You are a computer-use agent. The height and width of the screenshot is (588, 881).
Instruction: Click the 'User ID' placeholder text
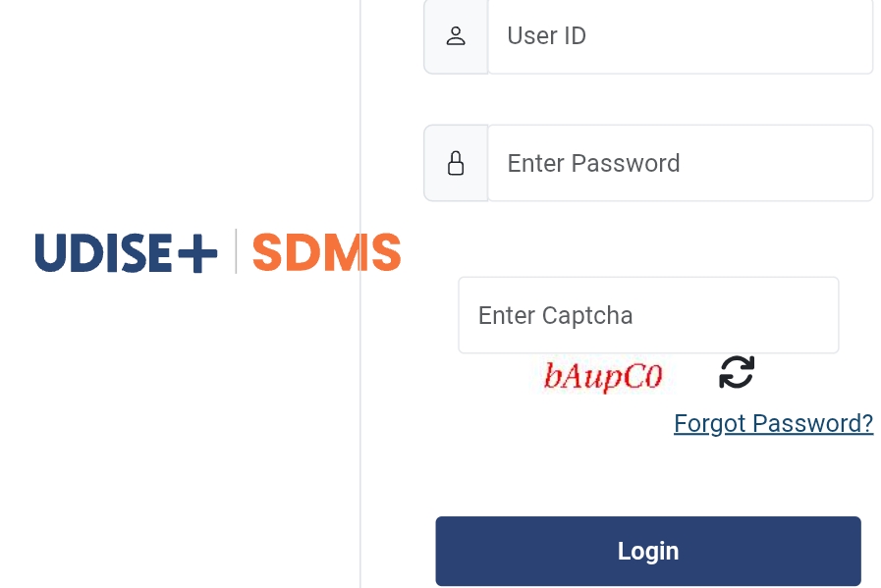[x=546, y=36]
